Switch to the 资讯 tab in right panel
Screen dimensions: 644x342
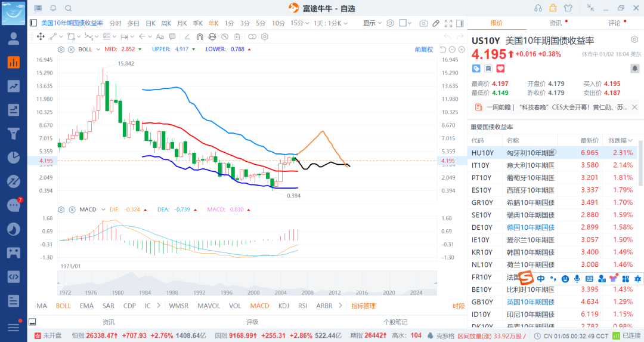[555, 23]
